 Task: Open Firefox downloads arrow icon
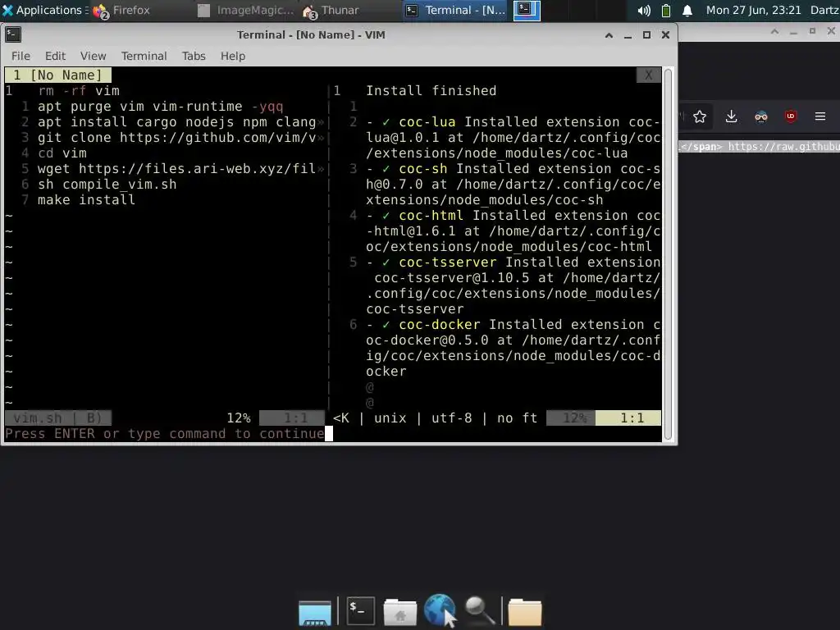pyautogui.click(x=731, y=116)
